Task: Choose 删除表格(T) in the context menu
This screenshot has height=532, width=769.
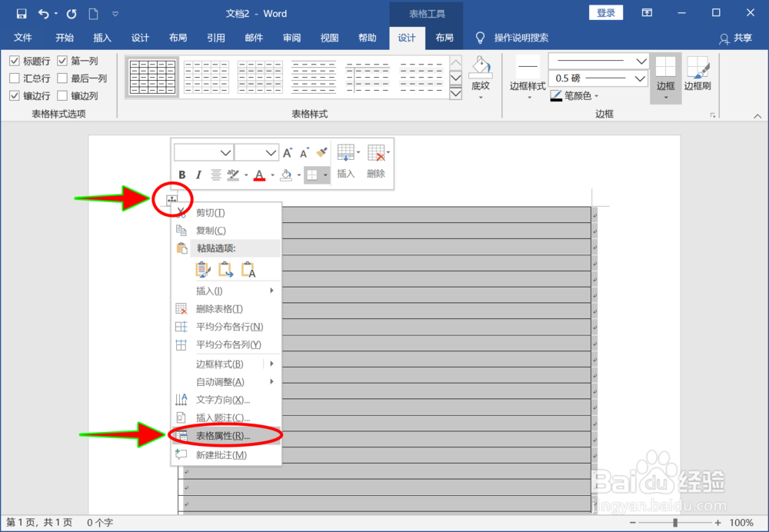Action: 226,309
